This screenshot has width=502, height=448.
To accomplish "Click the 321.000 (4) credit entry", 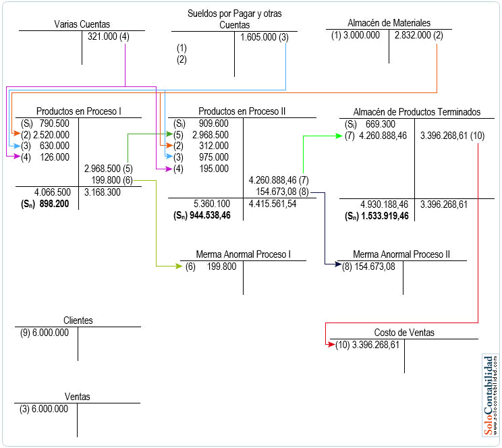I will (108, 36).
